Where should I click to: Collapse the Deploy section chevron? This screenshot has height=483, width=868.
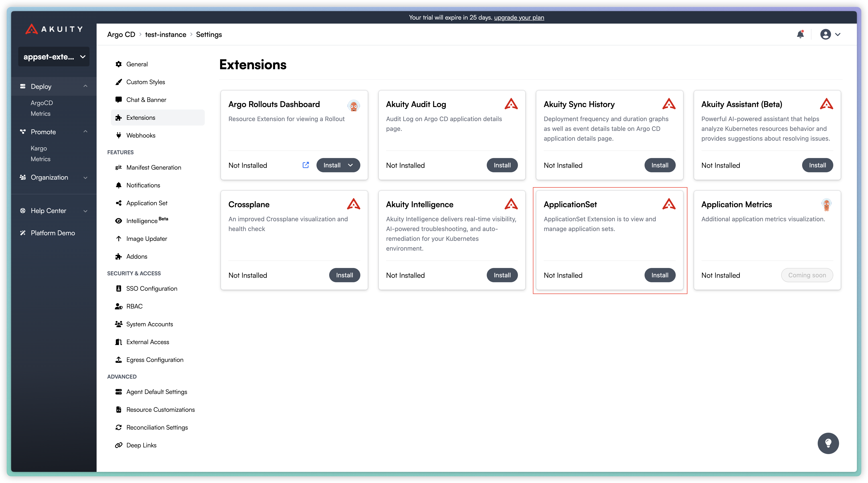[85, 86]
